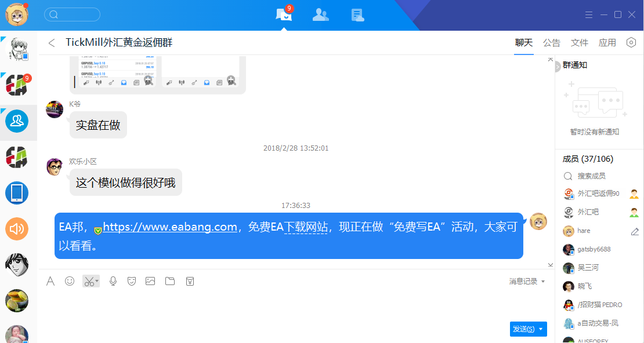Open the sticker face icon
This screenshot has height=343, width=644.
tap(132, 281)
